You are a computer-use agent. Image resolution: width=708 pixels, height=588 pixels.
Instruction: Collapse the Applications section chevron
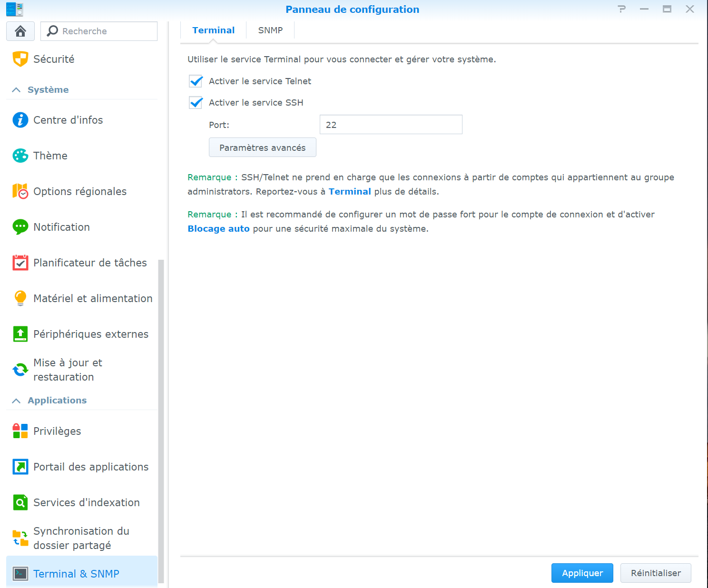pos(16,401)
